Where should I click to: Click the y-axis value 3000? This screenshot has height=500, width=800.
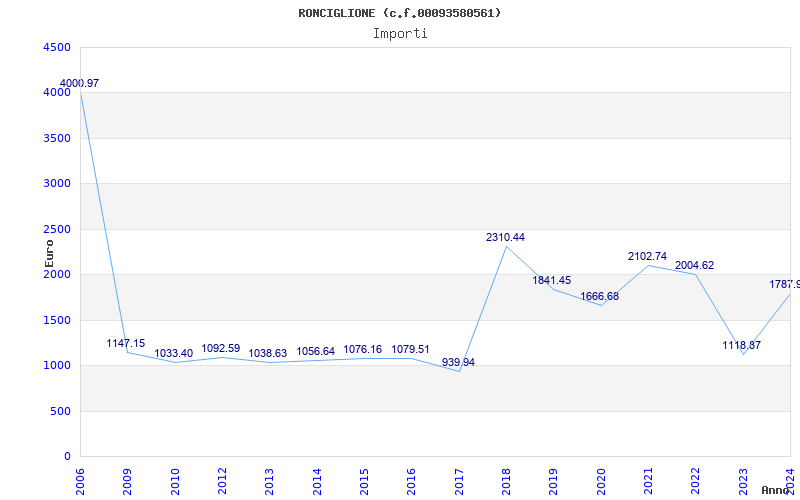coord(57,184)
